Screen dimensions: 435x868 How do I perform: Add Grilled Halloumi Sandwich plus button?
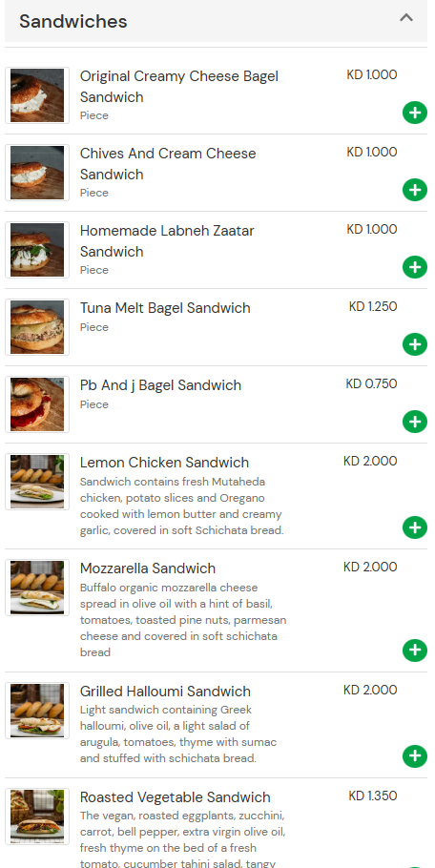(x=415, y=756)
